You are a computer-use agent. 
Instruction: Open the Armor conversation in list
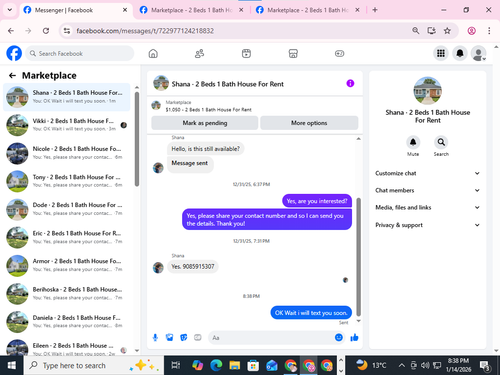(67, 265)
